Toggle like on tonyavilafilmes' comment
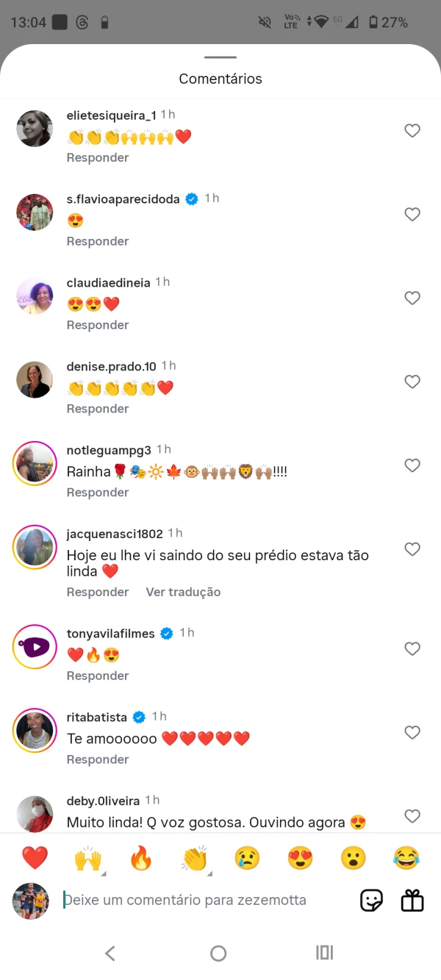The width and height of the screenshot is (441, 980). [x=412, y=648]
